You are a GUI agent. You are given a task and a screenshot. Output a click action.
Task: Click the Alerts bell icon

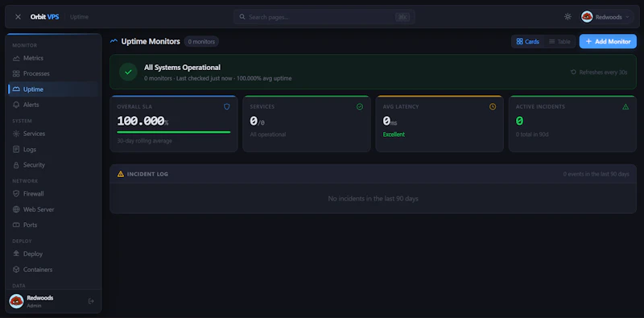click(x=16, y=105)
